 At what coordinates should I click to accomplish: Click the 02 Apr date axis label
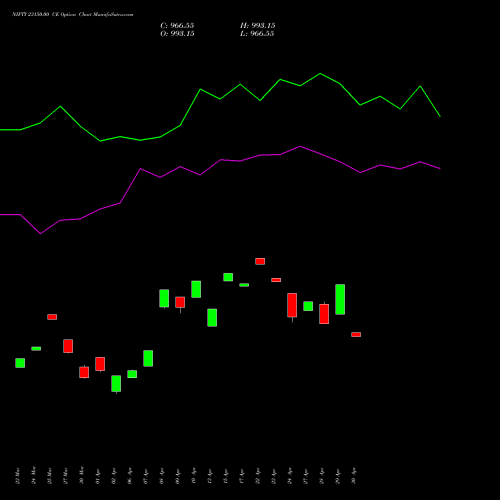[114, 476]
